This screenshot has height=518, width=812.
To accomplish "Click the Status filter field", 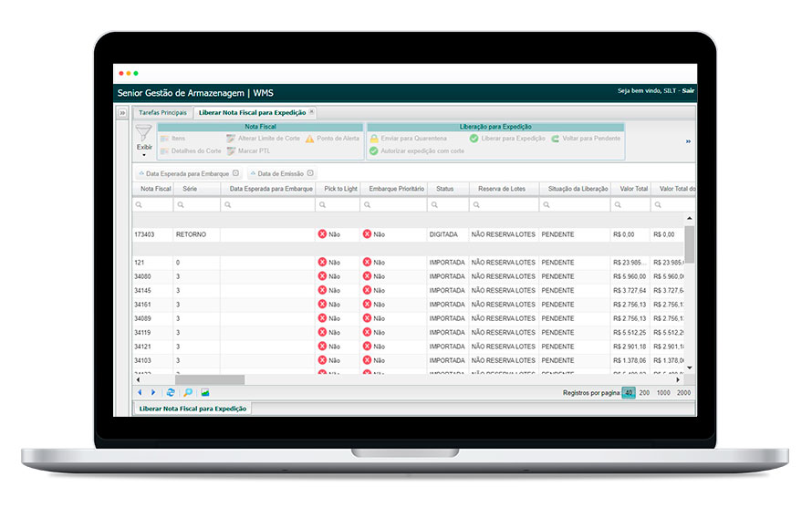I will click(448, 205).
